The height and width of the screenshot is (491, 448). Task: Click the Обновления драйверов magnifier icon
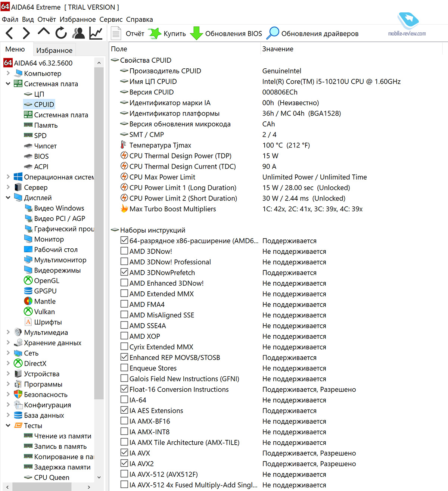[273, 33]
